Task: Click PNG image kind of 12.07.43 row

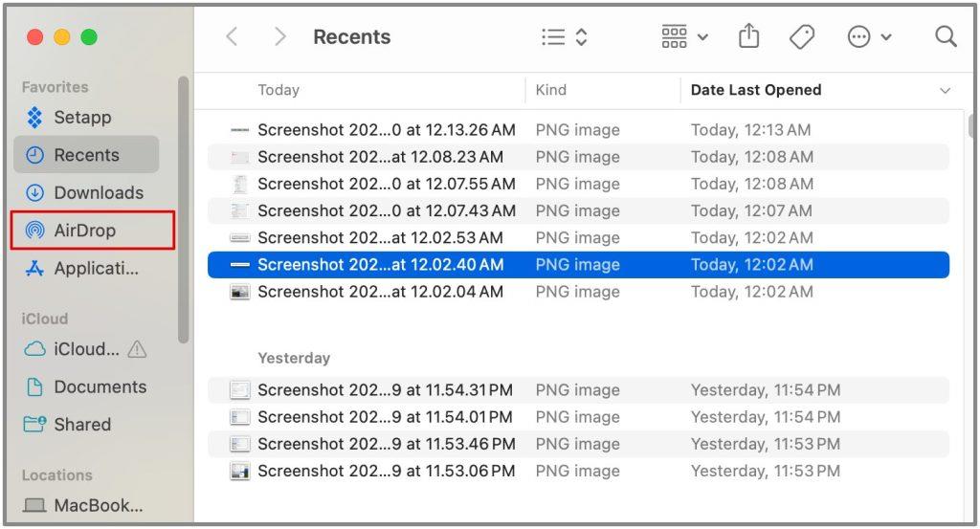Action: click(x=577, y=210)
